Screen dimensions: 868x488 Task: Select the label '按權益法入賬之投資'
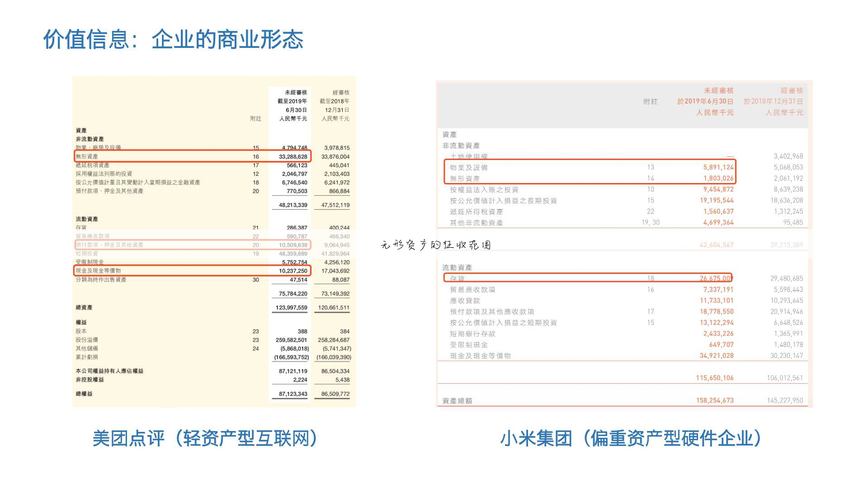tap(484, 190)
